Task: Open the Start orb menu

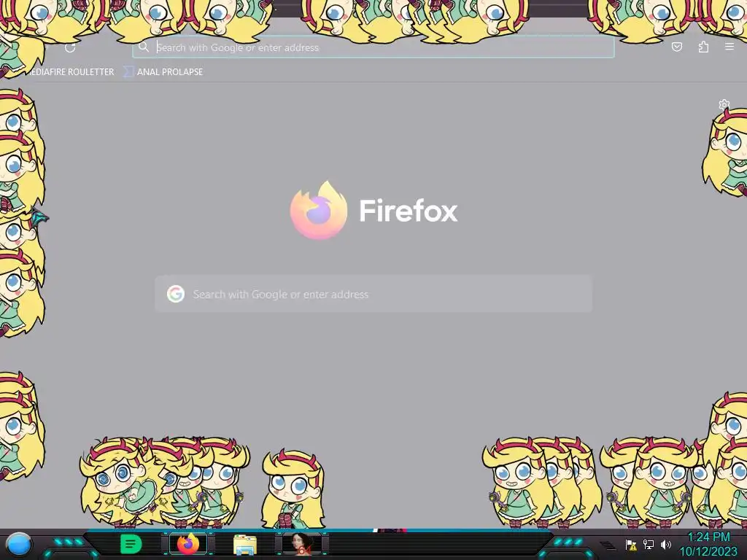Action: [19, 544]
